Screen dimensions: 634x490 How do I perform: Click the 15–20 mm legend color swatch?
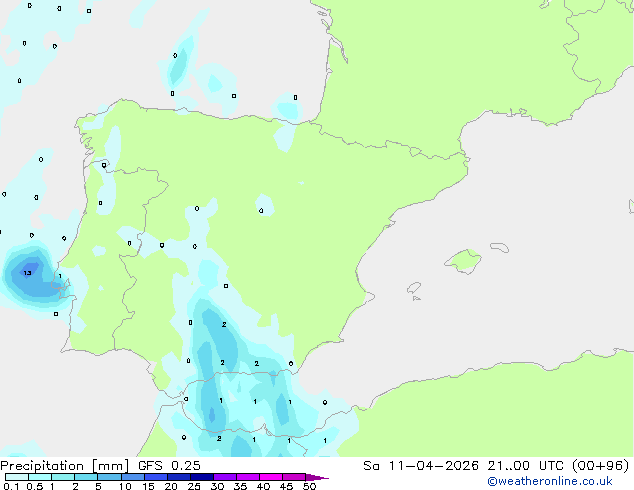coord(155,477)
